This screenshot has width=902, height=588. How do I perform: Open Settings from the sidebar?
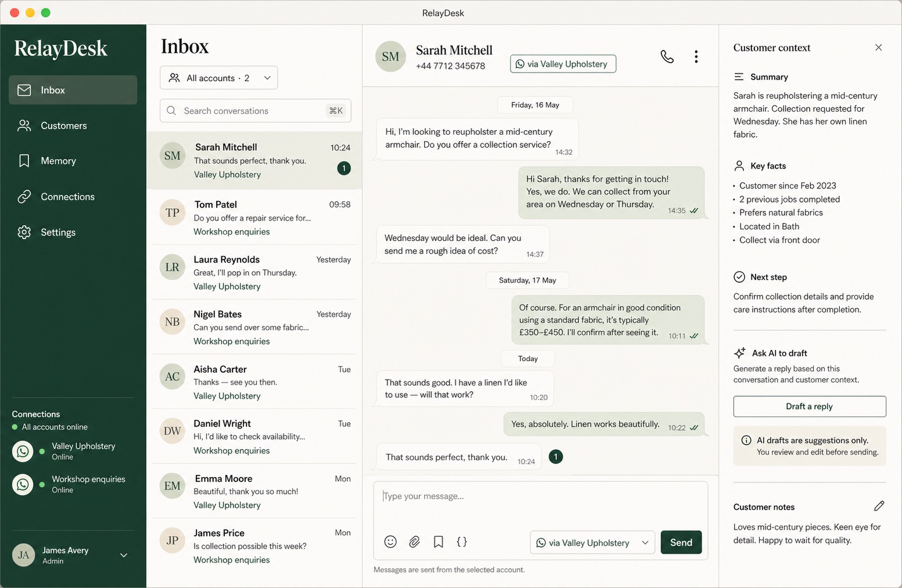[x=73, y=232]
